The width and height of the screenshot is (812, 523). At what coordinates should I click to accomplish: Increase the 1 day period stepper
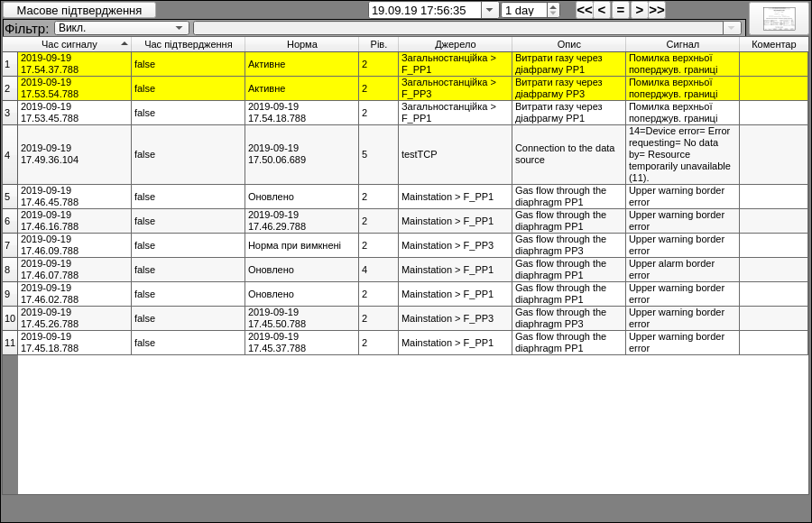553,7
